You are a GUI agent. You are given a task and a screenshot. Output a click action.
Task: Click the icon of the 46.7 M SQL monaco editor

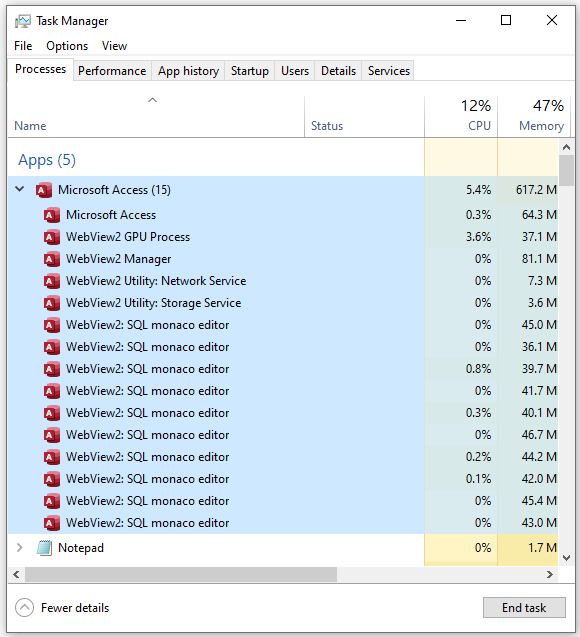[52, 435]
